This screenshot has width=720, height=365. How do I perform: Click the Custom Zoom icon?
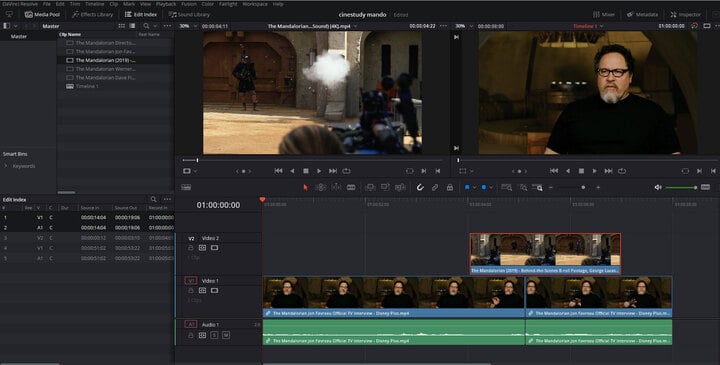click(x=537, y=187)
